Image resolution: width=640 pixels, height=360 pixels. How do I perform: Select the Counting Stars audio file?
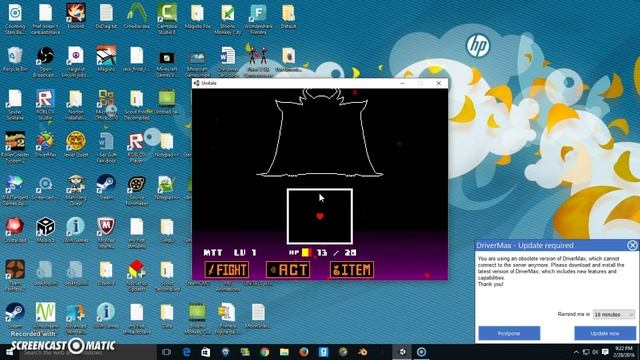[x=15, y=18]
